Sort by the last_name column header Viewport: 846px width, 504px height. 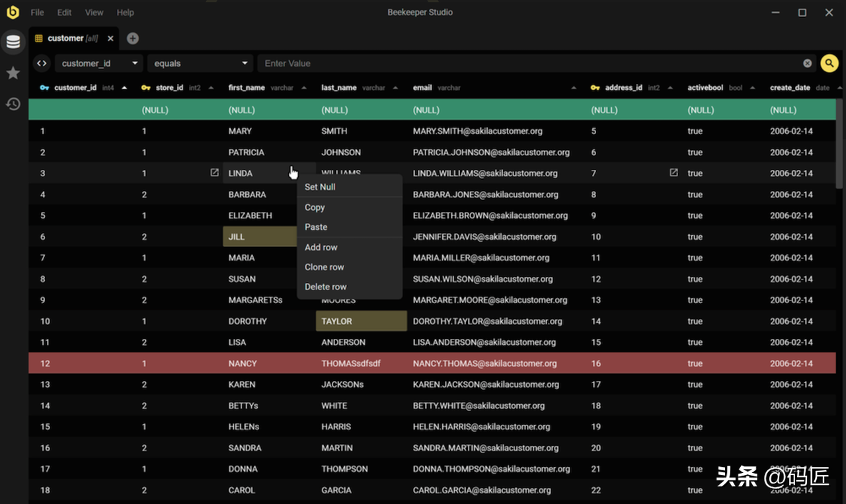338,87
